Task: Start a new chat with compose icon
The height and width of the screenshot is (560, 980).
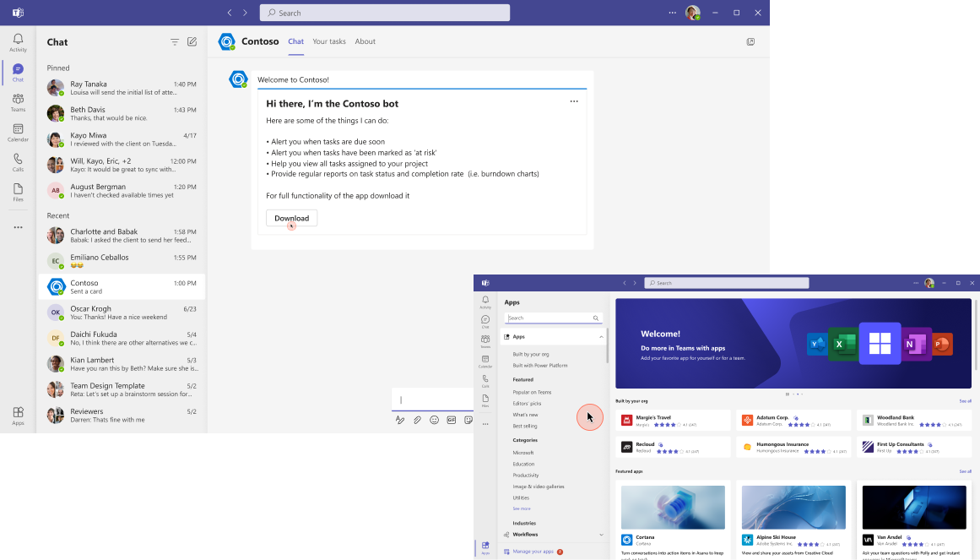Action: (192, 42)
